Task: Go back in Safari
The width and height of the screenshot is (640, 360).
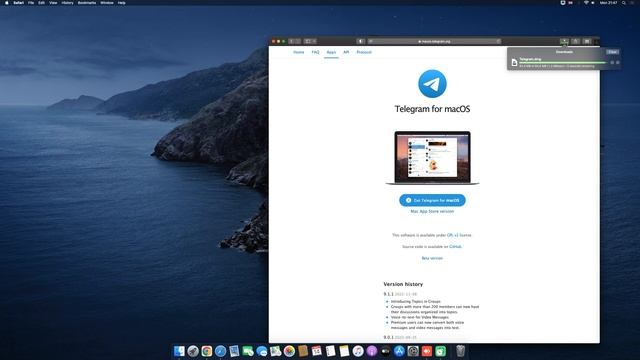Action: point(291,41)
